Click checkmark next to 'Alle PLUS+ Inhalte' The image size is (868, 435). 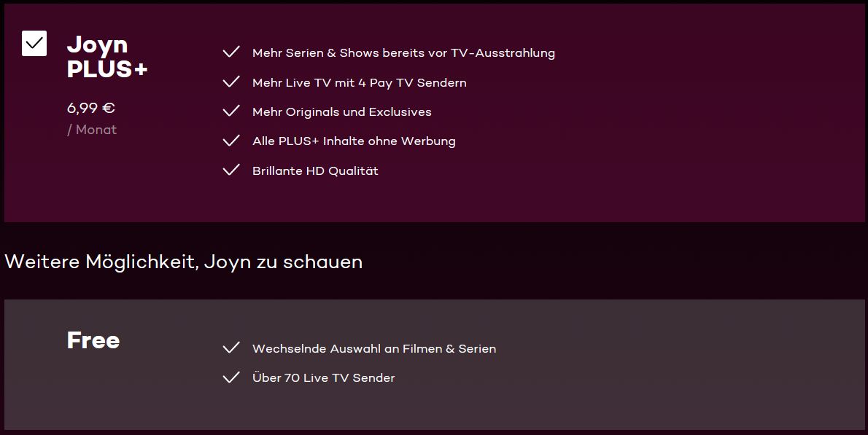click(x=231, y=141)
